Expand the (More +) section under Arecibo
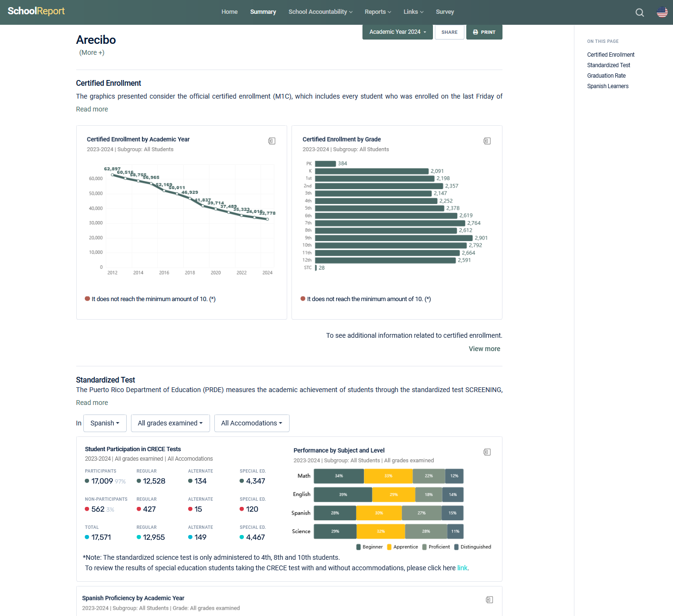673x616 pixels. tap(91, 52)
